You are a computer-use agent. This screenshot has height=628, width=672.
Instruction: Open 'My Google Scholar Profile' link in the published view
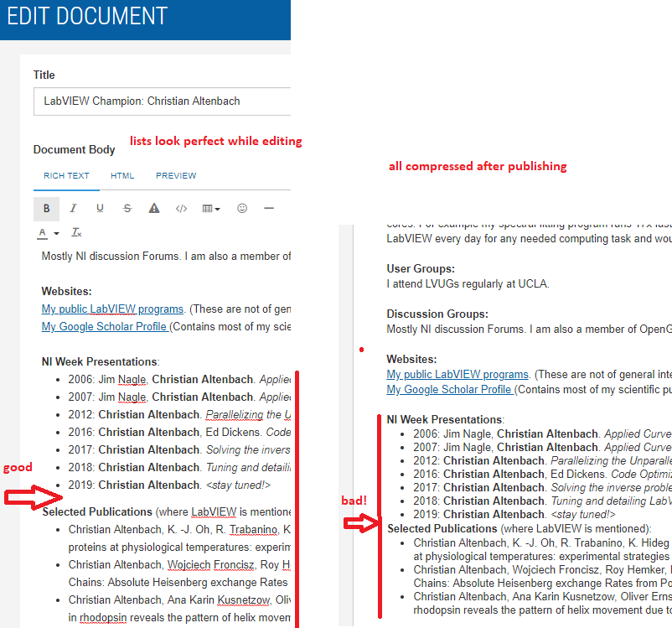pos(450,390)
